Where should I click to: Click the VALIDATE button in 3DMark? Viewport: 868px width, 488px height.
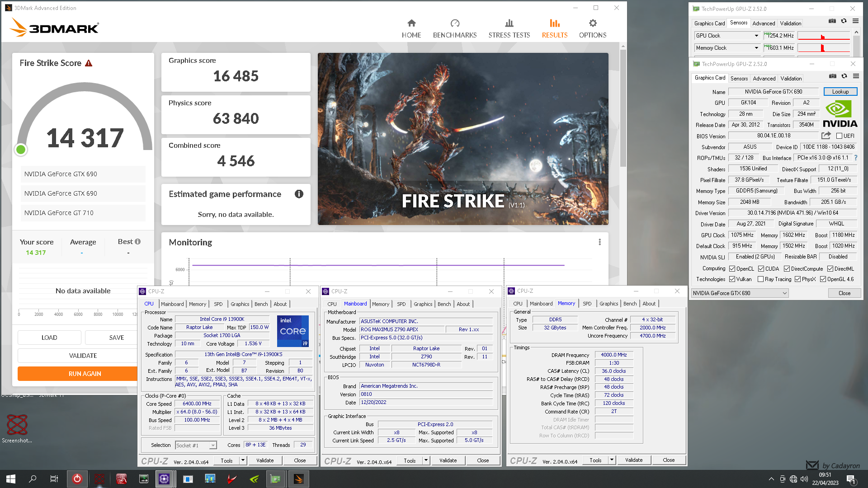click(x=77, y=356)
